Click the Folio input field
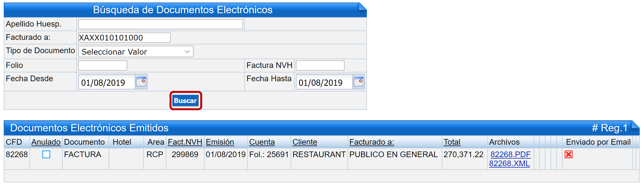644x186 pixels. click(x=103, y=65)
